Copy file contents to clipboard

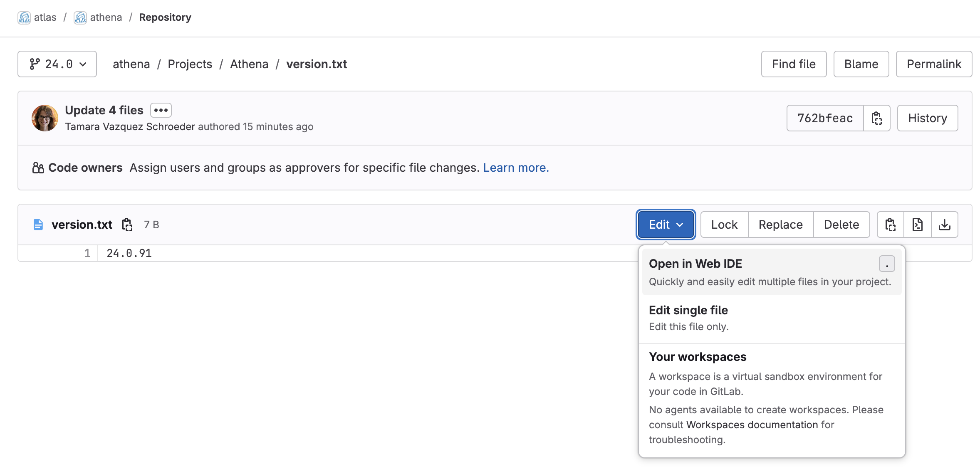(891, 225)
